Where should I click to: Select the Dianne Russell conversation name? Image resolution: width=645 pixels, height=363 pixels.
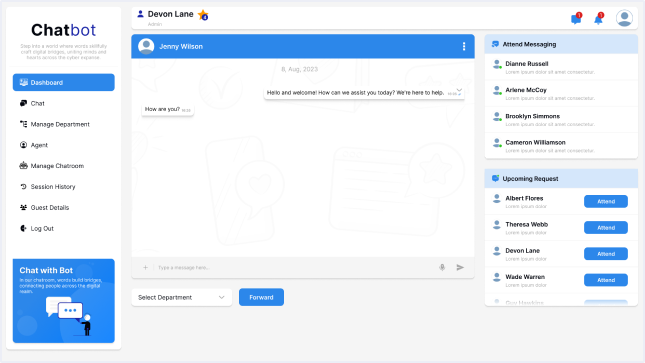[527, 64]
